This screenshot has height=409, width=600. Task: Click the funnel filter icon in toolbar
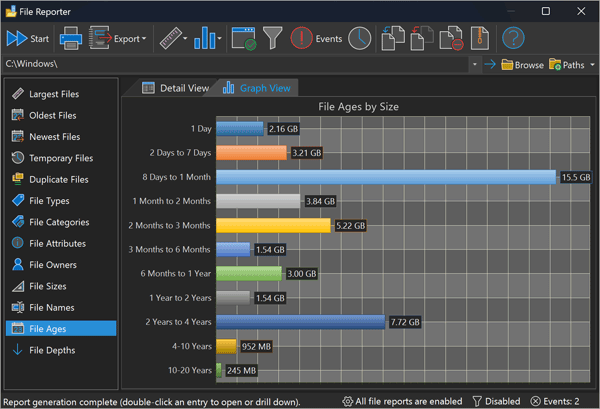click(x=271, y=39)
